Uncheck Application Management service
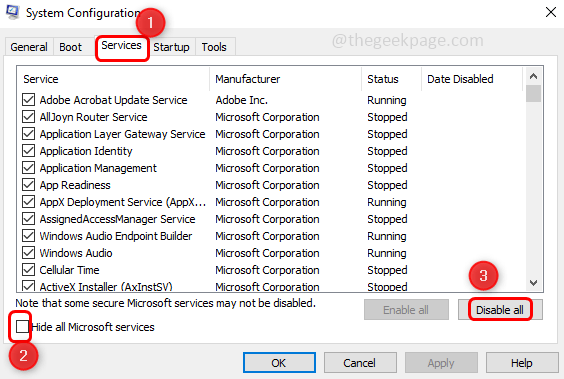Viewport: 564px width, 379px height. (x=28, y=168)
